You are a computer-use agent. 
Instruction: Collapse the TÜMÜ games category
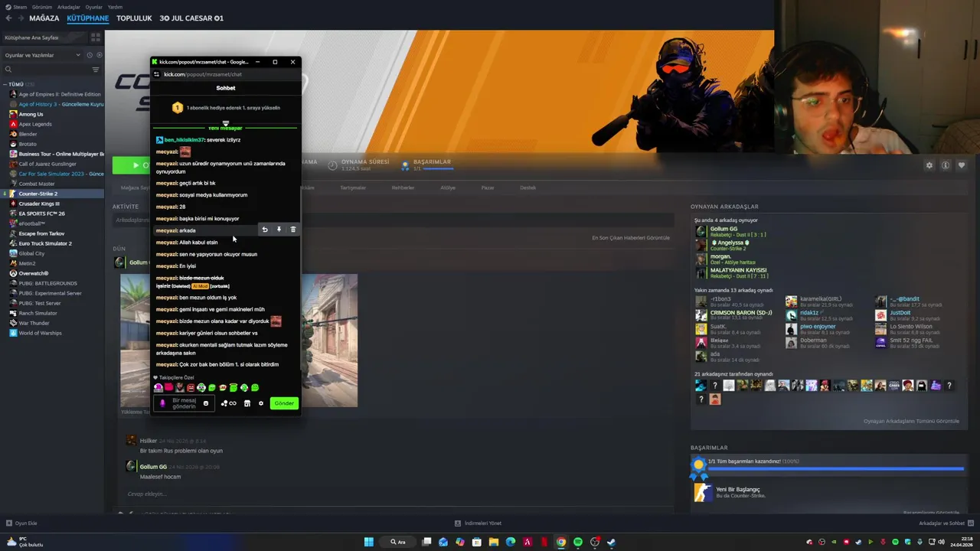pos(16,84)
